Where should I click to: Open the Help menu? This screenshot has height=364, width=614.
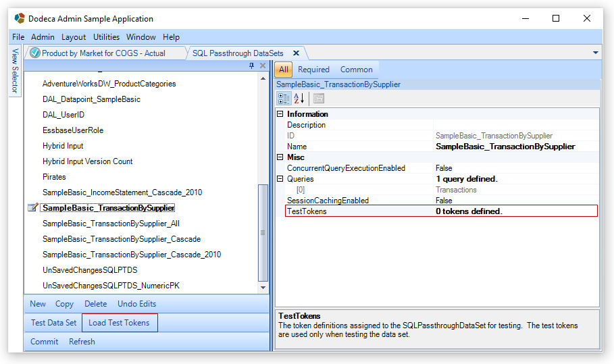click(x=171, y=36)
